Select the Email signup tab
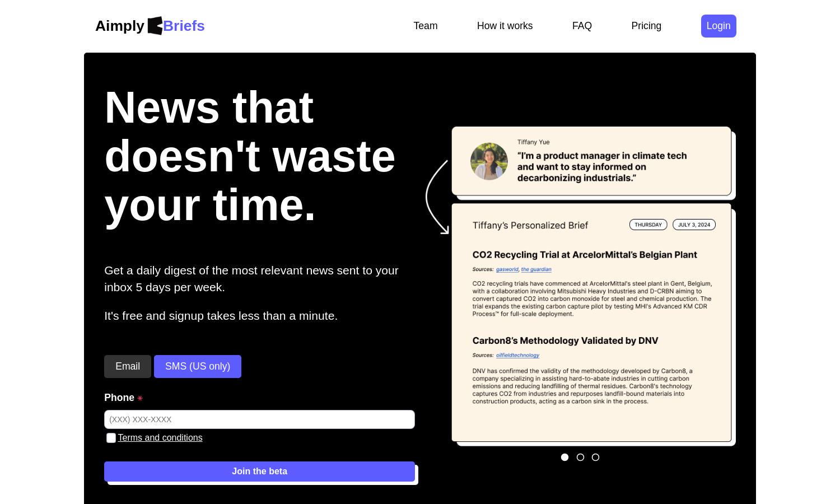 click(x=128, y=366)
